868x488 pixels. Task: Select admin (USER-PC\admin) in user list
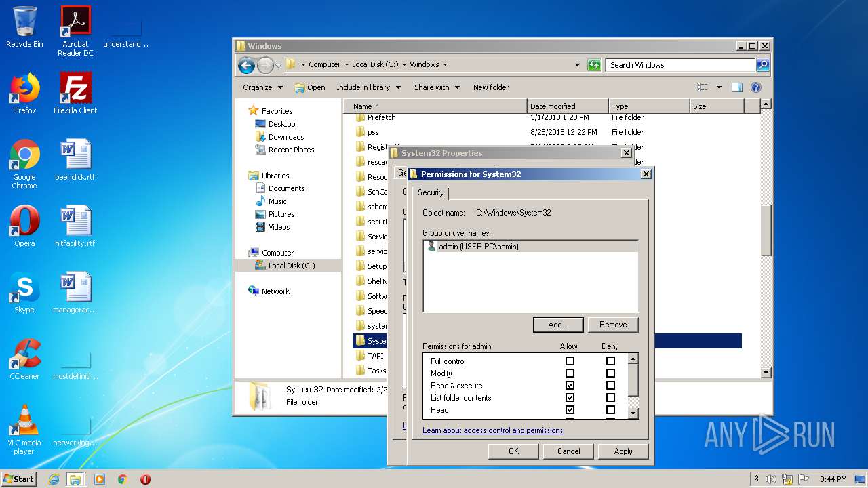pyautogui.click(x=530, y=247)
